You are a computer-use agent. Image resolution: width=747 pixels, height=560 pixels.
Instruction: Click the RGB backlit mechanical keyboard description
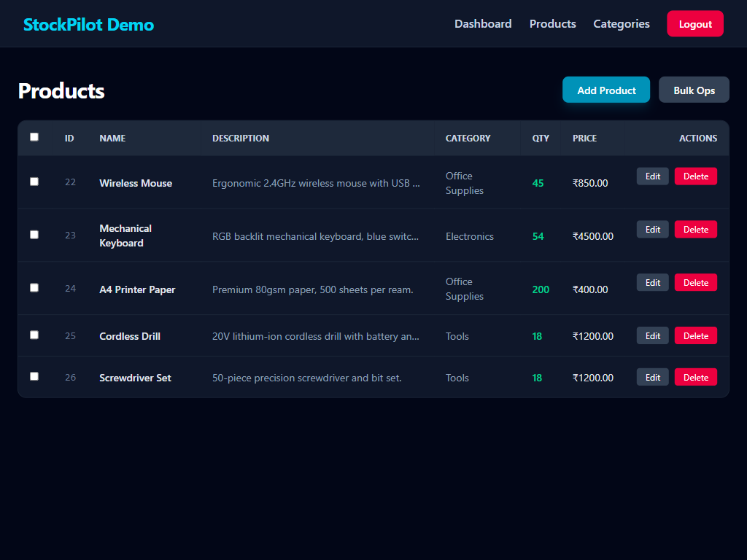tap(315, 237)
